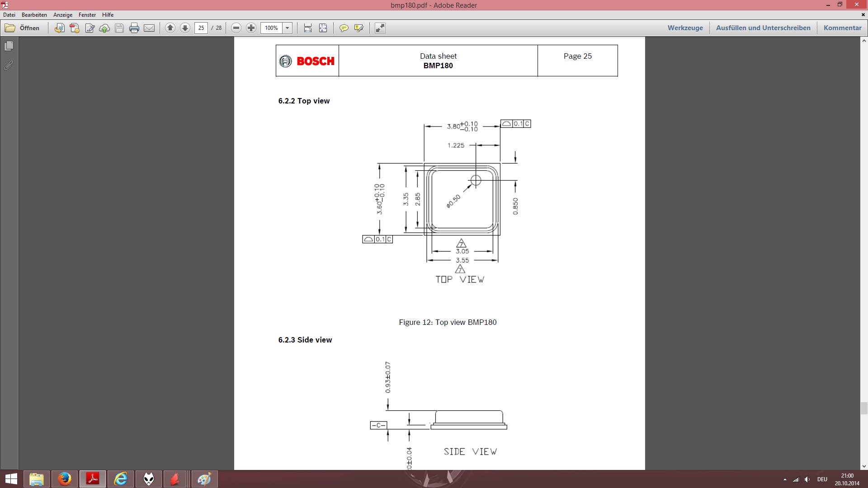This screenshot has height=488, width=868.
Task: Toggle the fit page width view
Action: (308, 28)
